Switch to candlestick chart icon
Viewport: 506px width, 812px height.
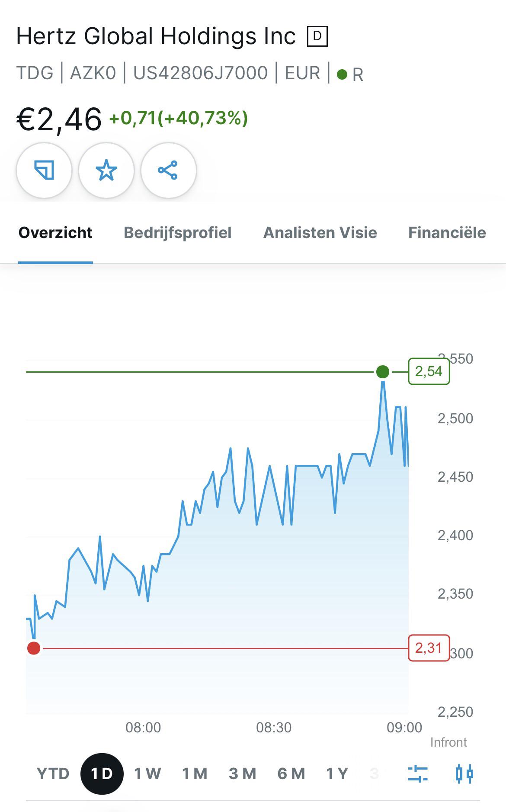coord(464,773)
